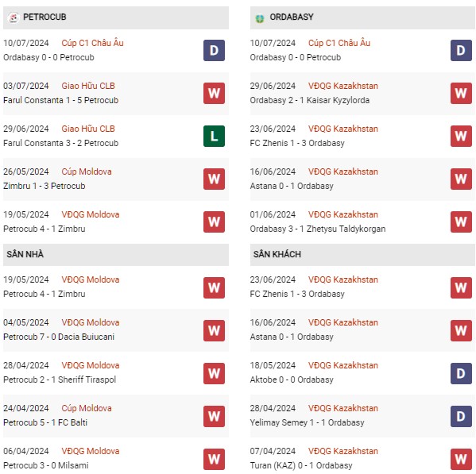Click the W badge for Petrocub 7-0 Dacia Buiucani

214,330
